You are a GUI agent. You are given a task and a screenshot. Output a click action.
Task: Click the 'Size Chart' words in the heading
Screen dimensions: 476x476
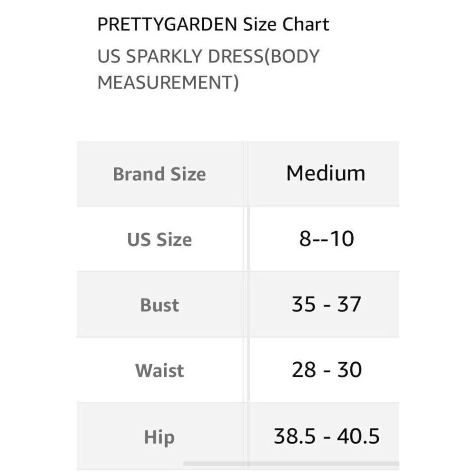[286, 24]
